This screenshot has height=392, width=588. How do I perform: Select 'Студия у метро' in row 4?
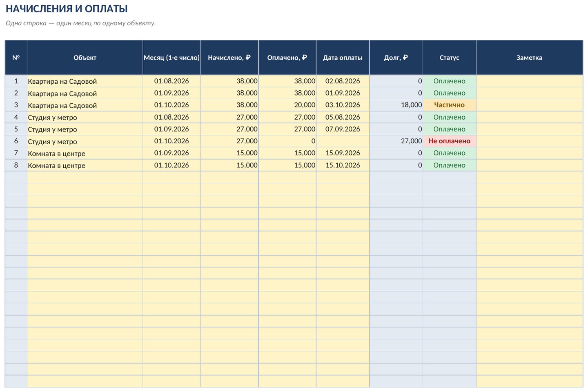pyautogui.click(x=85, y=117)
